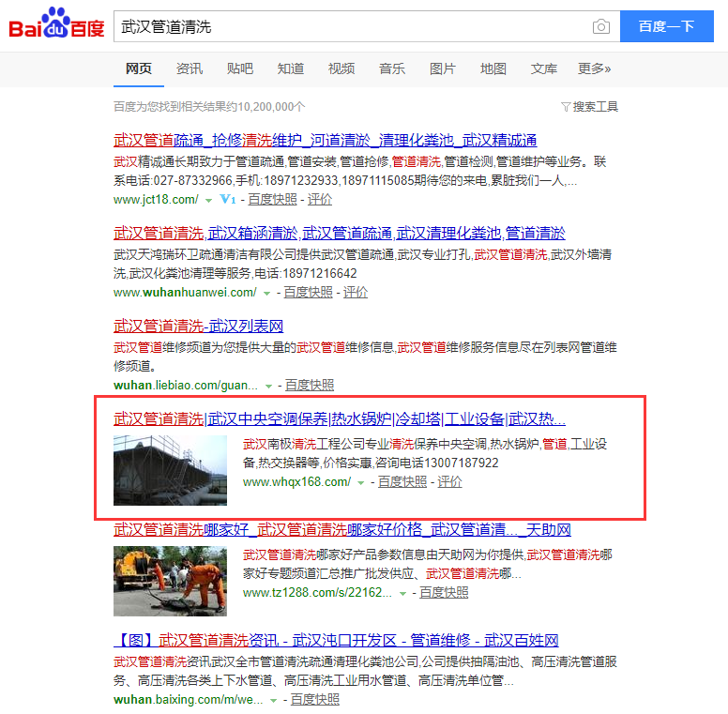Open the 更多» menu

(x=594, y=68)
